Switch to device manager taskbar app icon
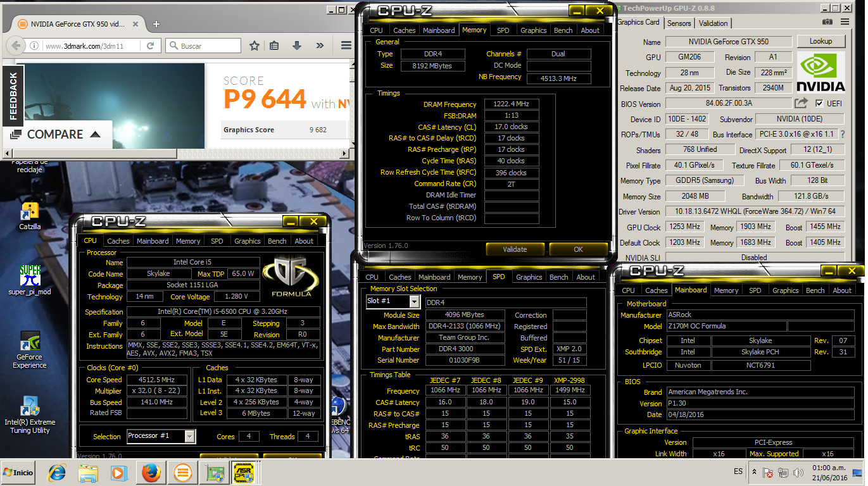 pyautogui.click(x=215, y=473)
